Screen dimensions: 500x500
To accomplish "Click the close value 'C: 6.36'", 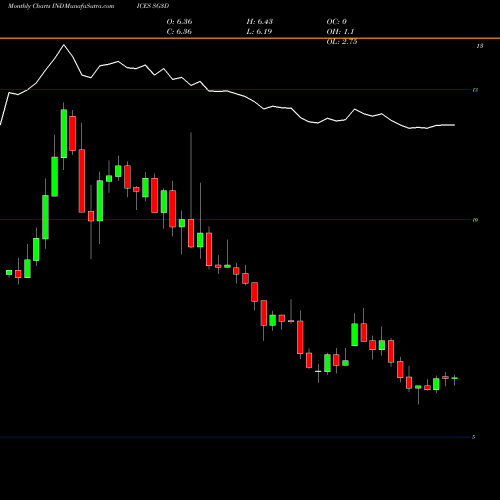I will 179,32.
